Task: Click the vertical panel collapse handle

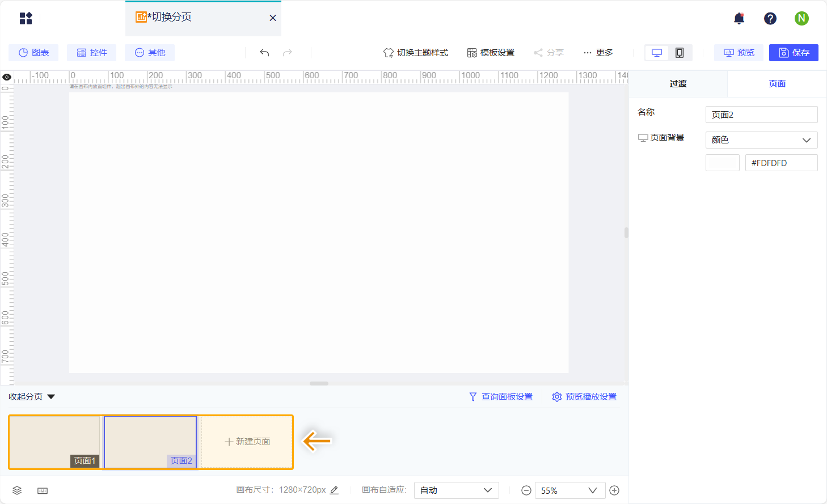Action: 626,232
